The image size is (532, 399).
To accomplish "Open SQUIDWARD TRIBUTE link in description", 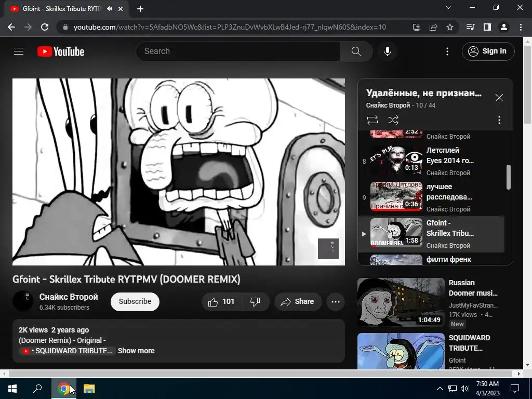I will click(x=67, y=351).
